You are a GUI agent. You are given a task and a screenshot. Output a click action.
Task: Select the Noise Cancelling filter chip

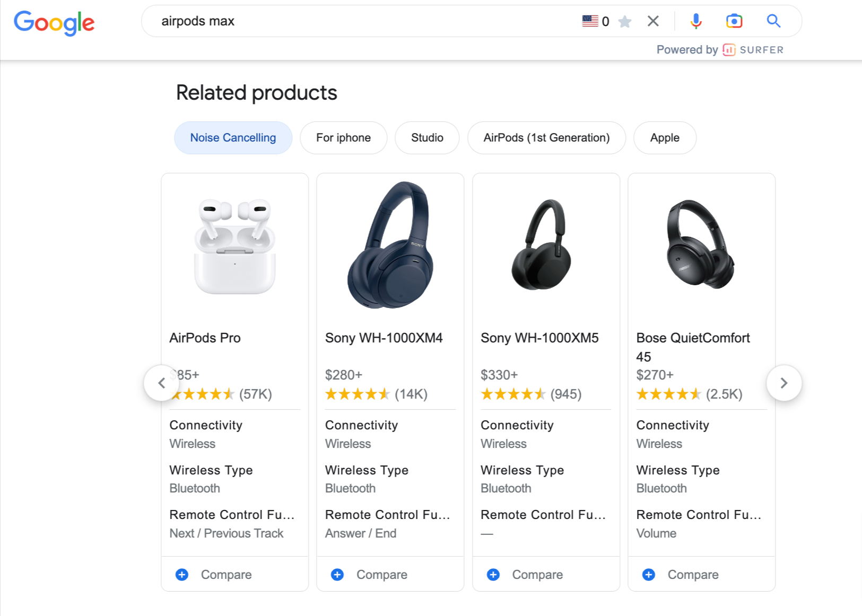pyautogui.click(x=233, y=138)
